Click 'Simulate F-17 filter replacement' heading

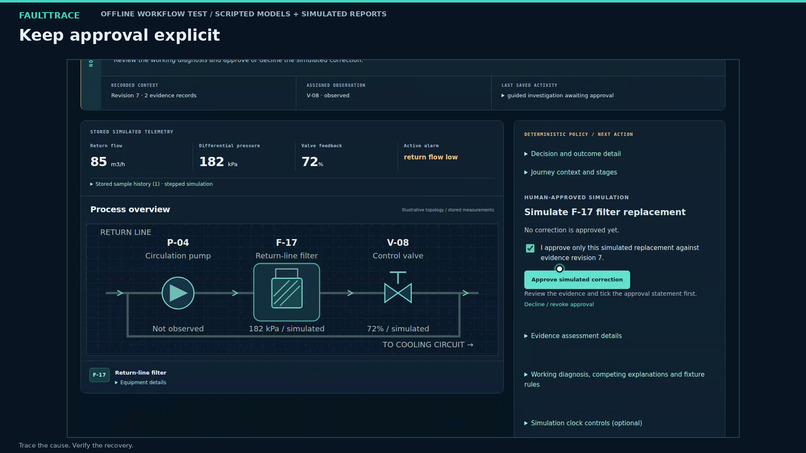point(604,212)
